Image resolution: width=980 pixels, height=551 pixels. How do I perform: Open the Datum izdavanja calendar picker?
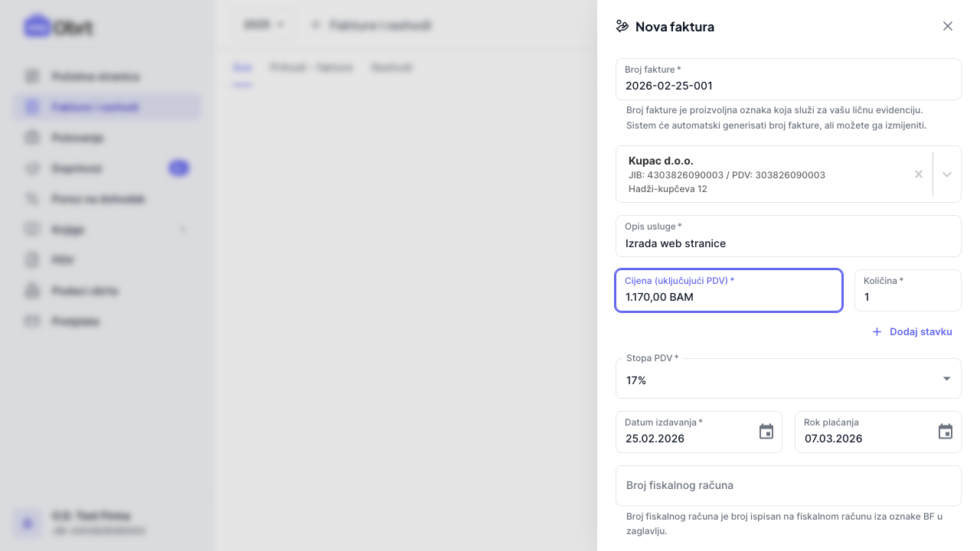click(x=766, y=432)
